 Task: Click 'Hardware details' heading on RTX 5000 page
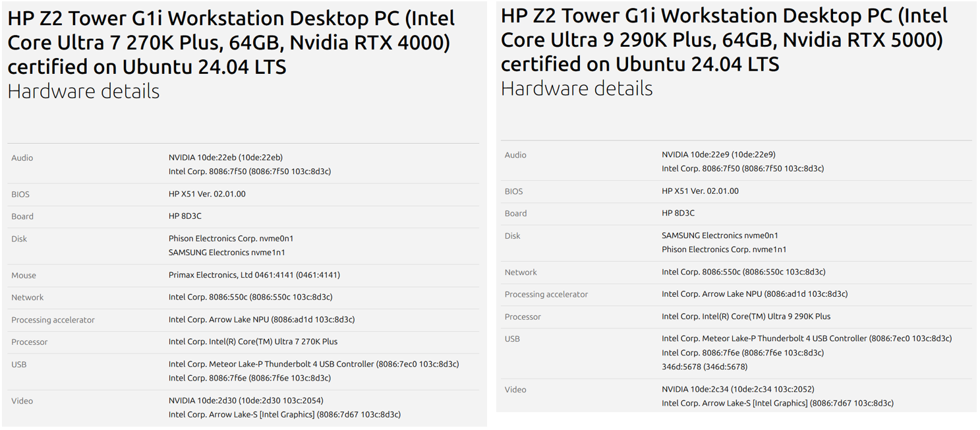pos(577,88)
